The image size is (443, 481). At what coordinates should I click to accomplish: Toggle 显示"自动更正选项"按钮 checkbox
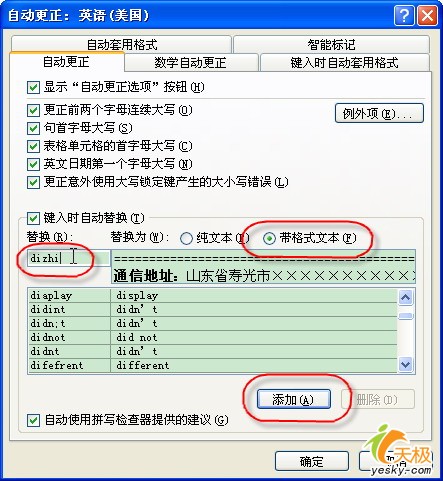(x=33, y=88)
